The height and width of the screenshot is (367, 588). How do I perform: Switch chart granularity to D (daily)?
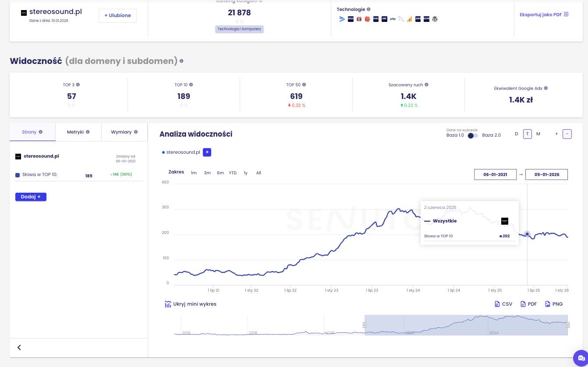(x=516, y=134)
